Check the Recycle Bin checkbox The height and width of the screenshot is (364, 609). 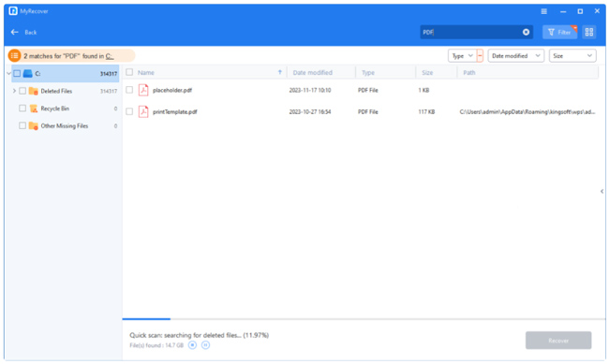coord(22,109)
